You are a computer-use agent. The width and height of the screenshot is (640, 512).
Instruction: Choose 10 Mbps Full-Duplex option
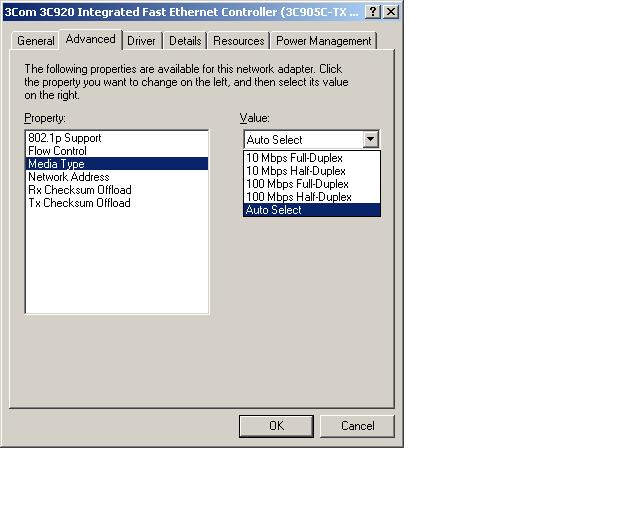pyautogui.click(x=312, y=158)
